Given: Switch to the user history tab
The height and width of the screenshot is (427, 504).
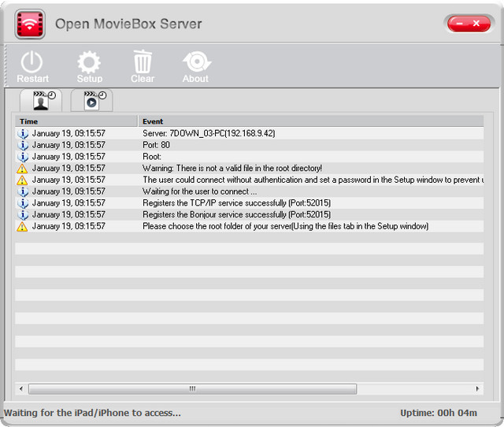Looking at the screenshot, I should tap(41, 100).
